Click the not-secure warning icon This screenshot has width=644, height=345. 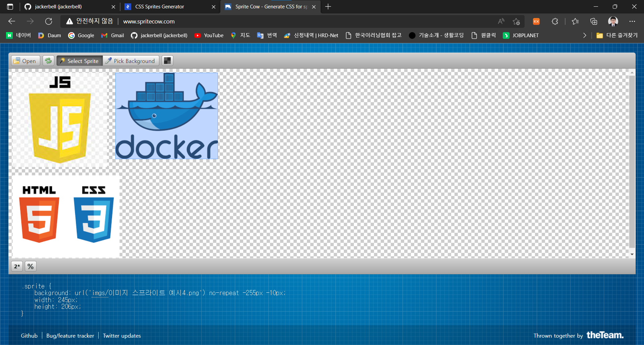(69, 21)
